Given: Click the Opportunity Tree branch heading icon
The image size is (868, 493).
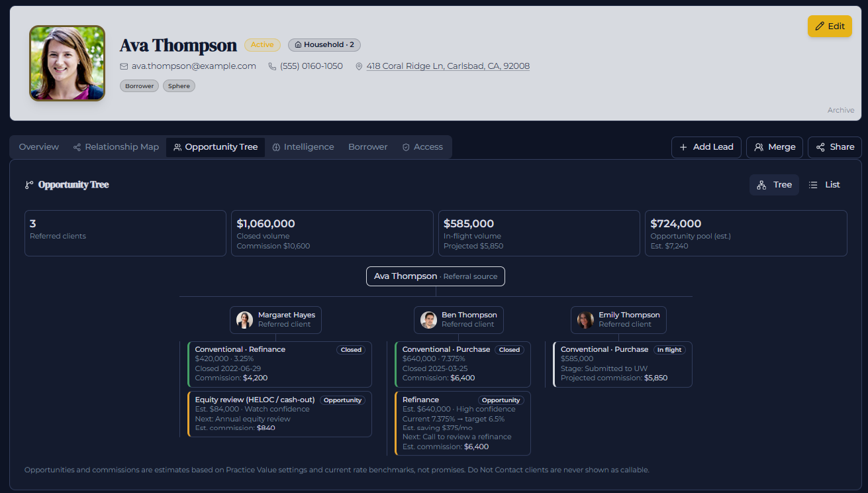Looking at the screenshot, I should [29, 185].
